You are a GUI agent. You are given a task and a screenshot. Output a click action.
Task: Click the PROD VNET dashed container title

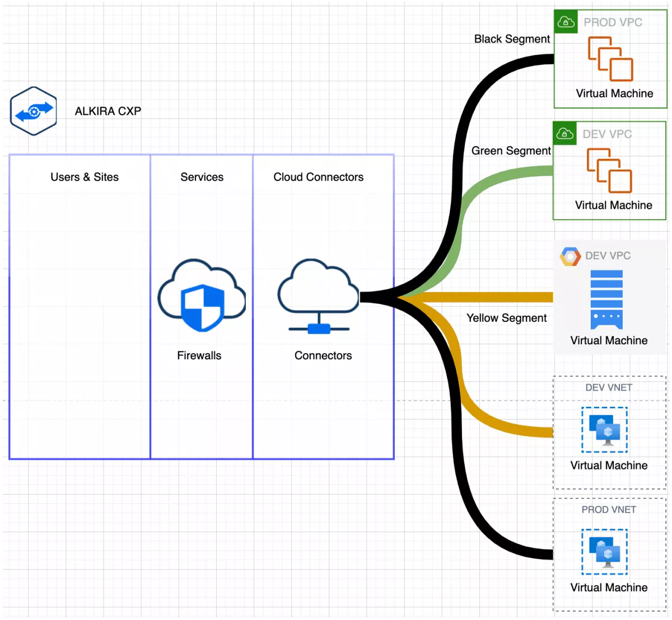[x=608, y=510]
